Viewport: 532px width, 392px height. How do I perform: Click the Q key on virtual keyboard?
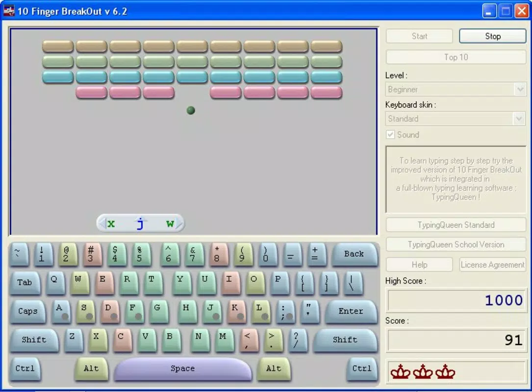[54, 282]
